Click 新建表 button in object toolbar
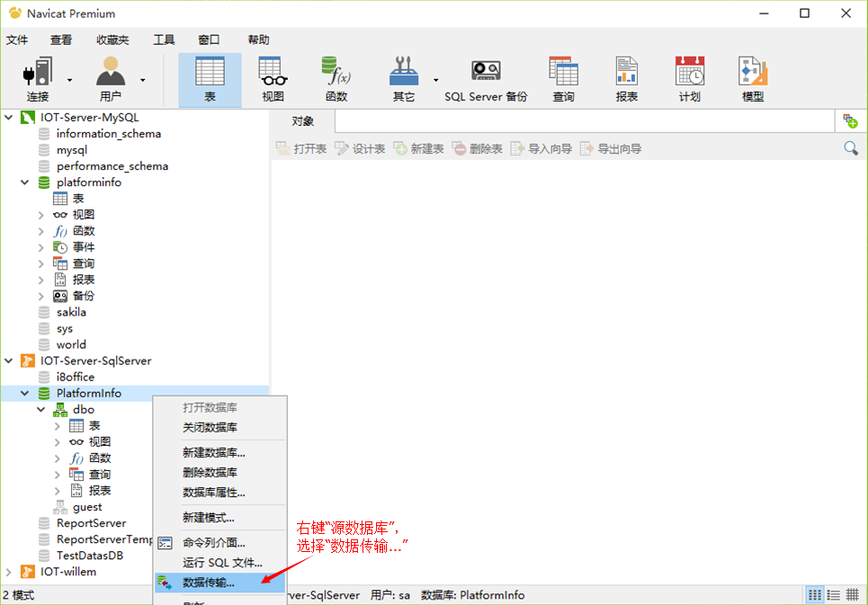868x605 pixels. click(x=419, y=148)
